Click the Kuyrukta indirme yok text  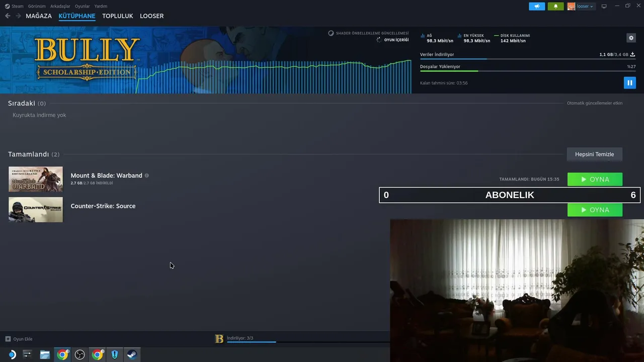(x=39, y=115)
